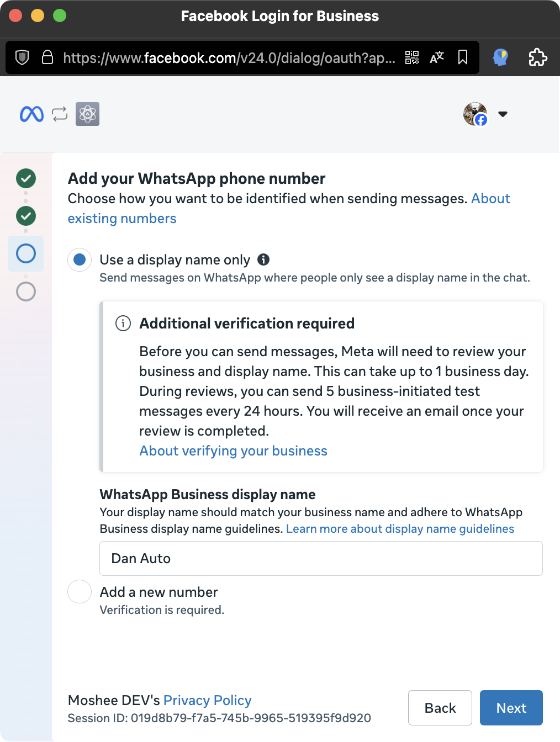Click the yellow minimize window button

[x=38, y=15]
